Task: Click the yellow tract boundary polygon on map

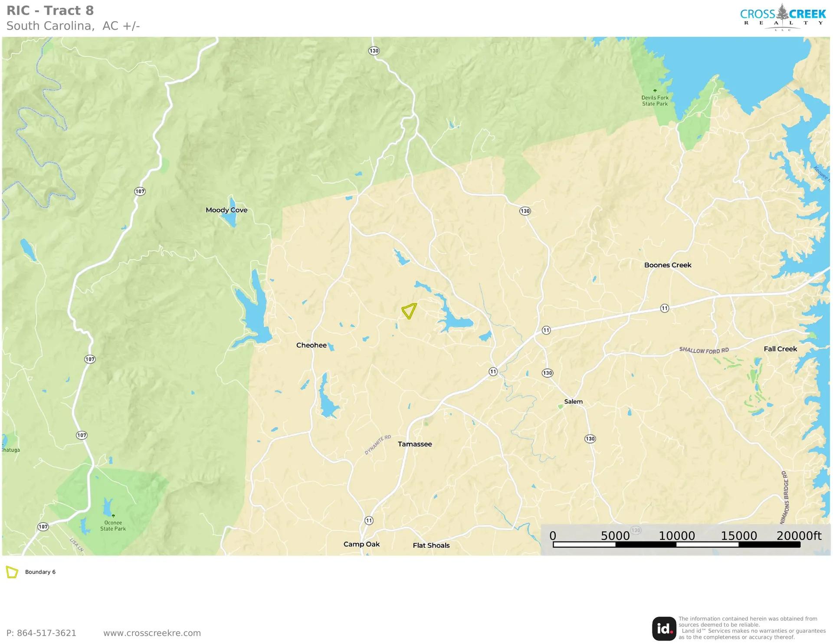Action: 409,311
